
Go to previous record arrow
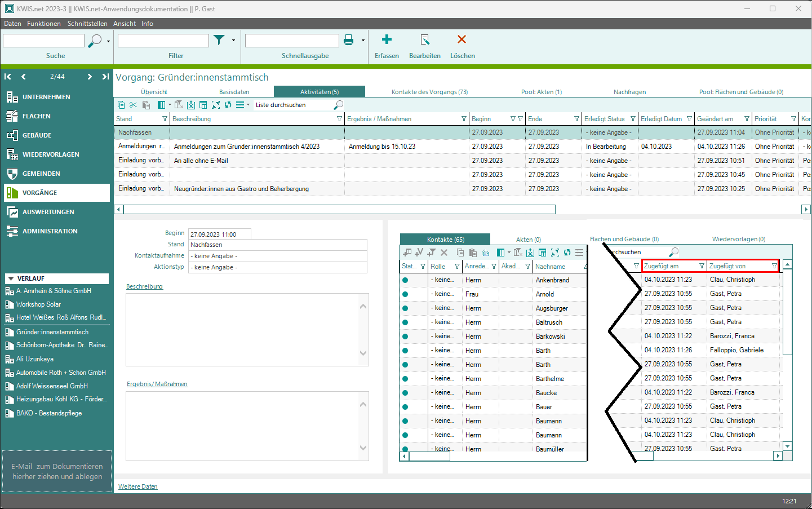coord(23,77)
